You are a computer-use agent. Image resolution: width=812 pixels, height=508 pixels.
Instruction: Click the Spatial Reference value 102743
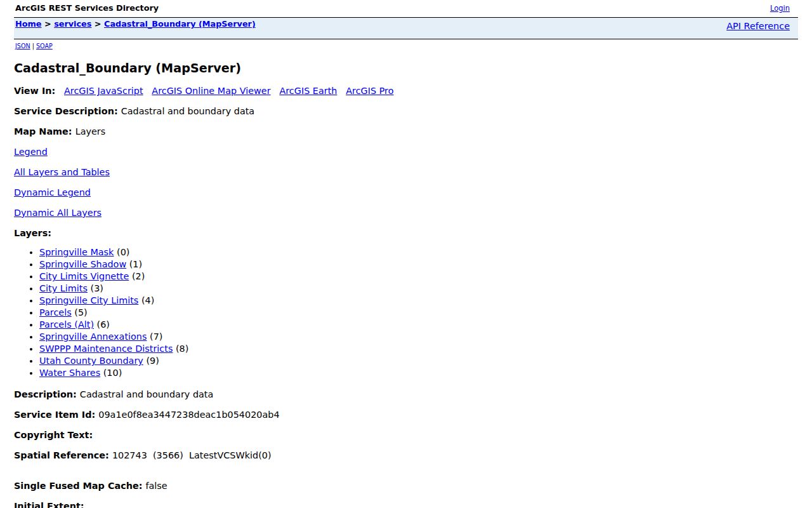tap(129, 455)
